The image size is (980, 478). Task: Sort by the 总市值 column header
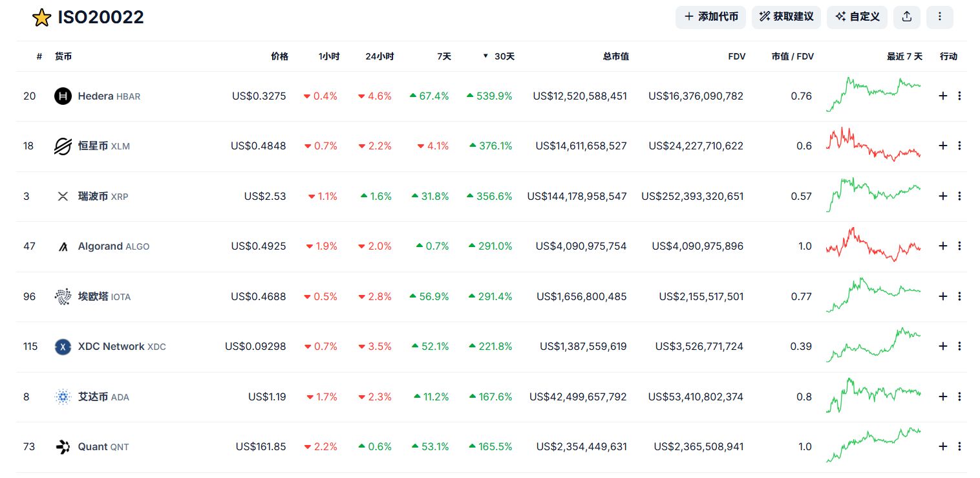616,56
